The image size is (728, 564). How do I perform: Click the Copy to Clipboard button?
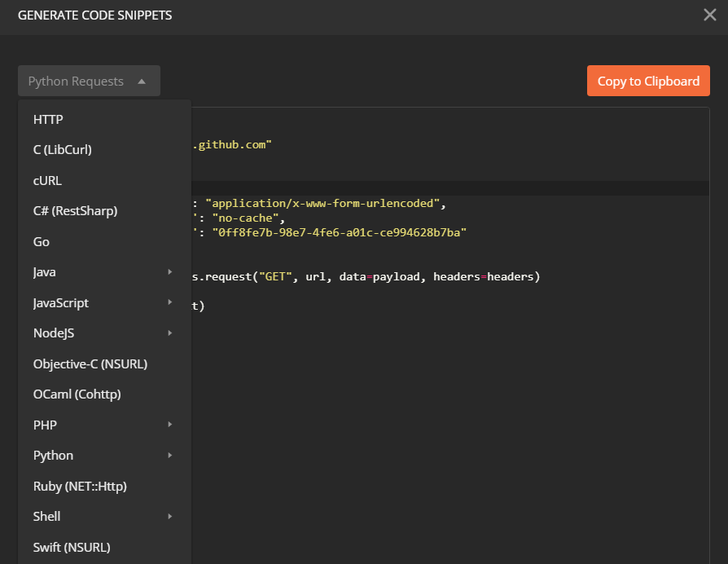pos(648,81)
